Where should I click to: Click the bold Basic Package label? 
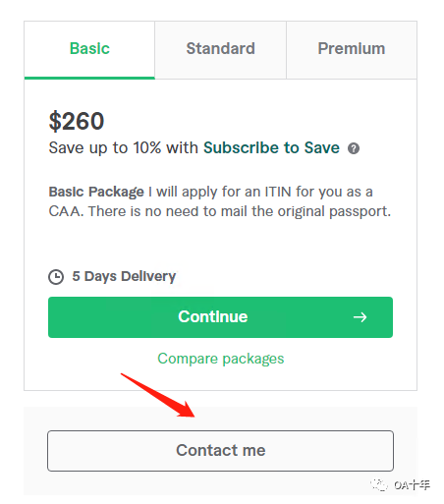pos(96,192)
